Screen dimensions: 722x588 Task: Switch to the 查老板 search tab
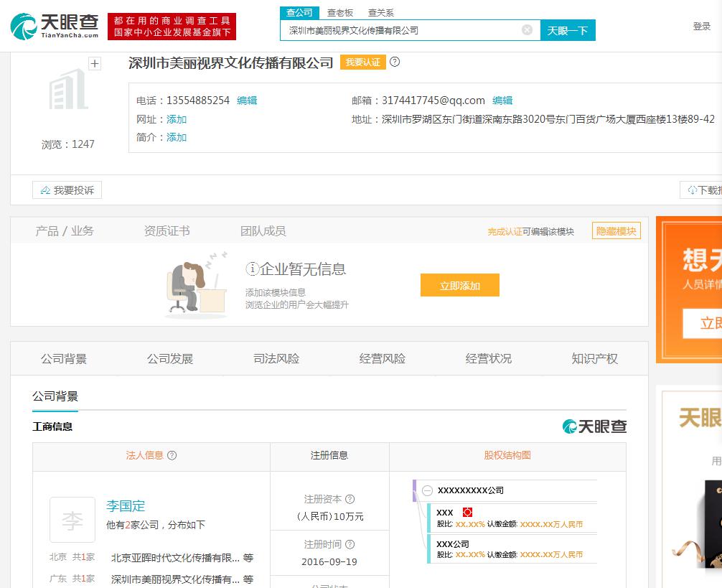coord(339,13)
